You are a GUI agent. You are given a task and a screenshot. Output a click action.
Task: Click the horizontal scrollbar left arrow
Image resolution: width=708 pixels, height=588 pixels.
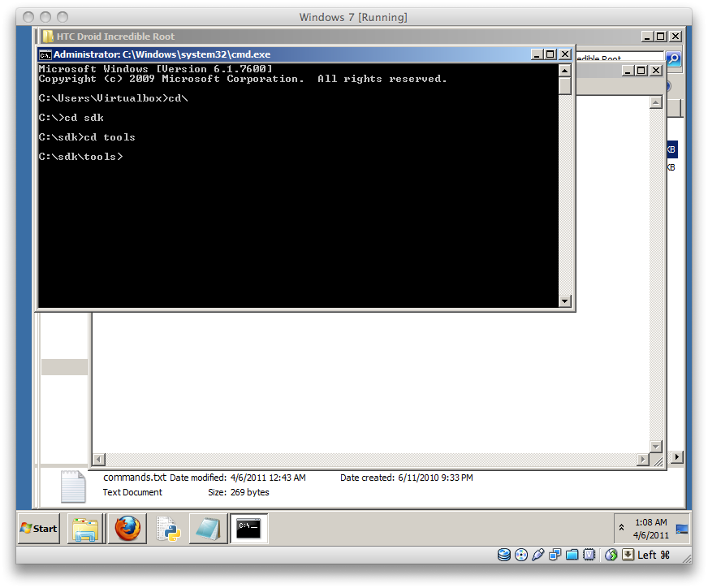[99, 460]
